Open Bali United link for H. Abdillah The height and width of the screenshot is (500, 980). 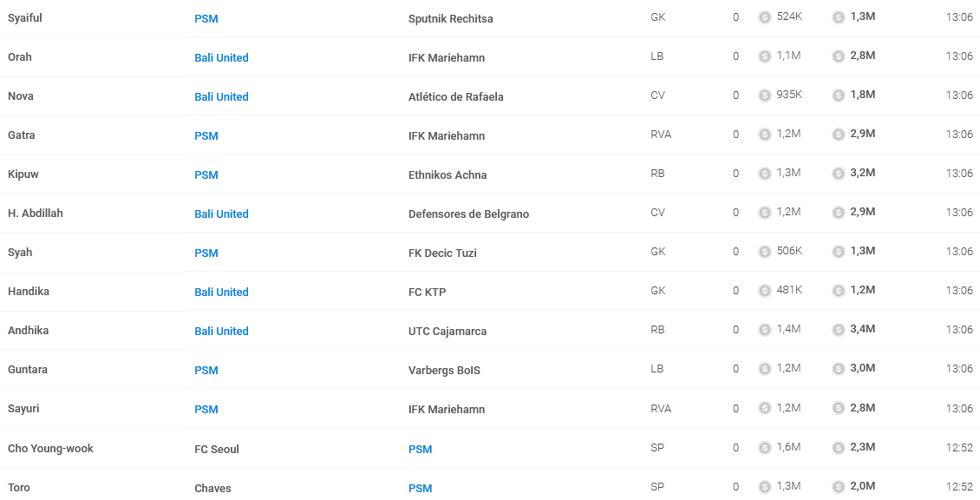221,214
